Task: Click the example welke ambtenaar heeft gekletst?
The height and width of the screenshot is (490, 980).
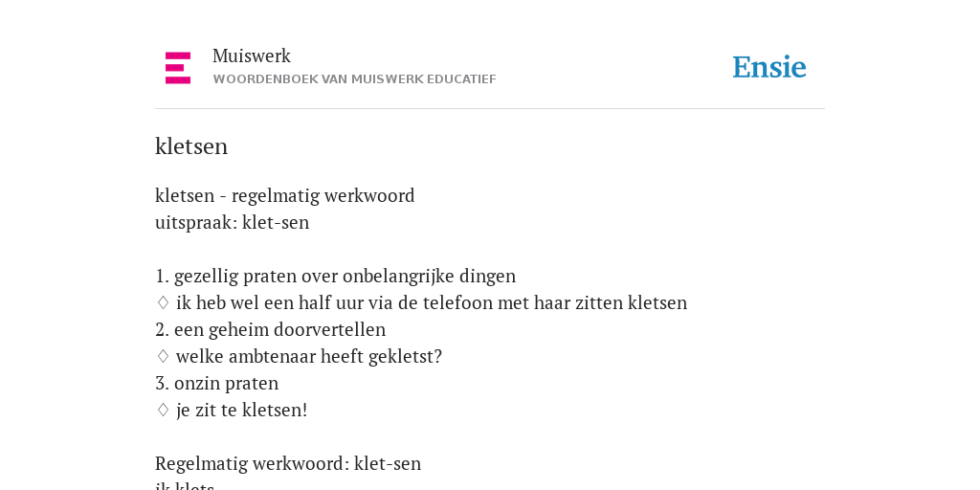Action: [309, 356]
